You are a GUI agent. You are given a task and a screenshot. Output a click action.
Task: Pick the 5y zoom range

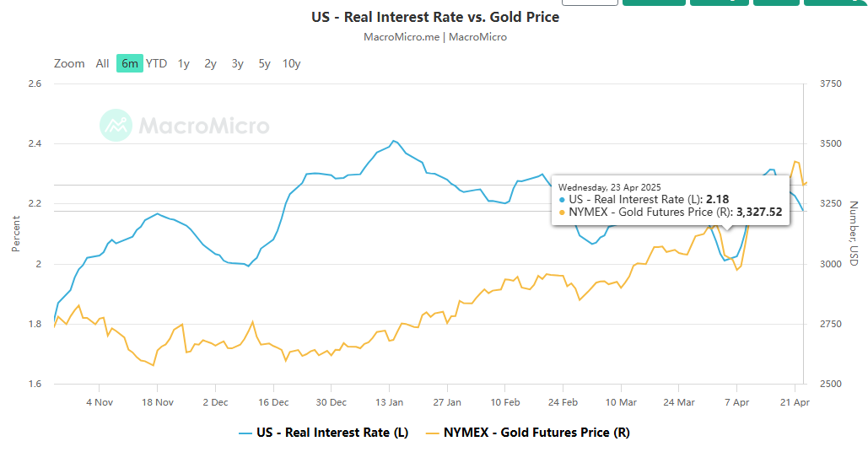tap(265, 63)
